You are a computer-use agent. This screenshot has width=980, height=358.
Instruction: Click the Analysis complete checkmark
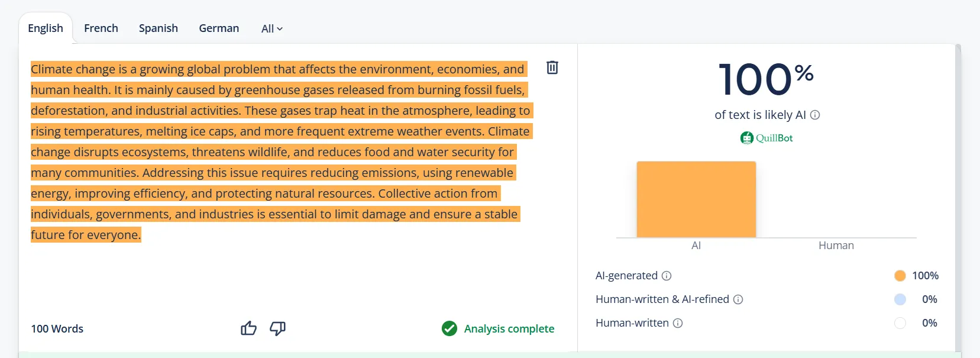(449, 328)
